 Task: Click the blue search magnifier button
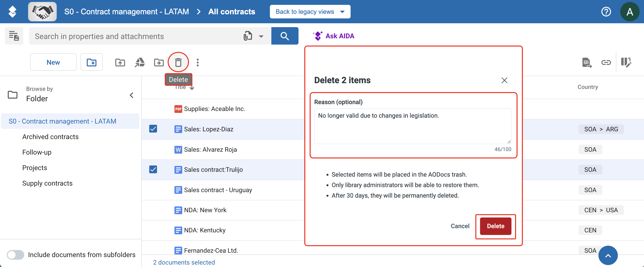click(284, 36)
